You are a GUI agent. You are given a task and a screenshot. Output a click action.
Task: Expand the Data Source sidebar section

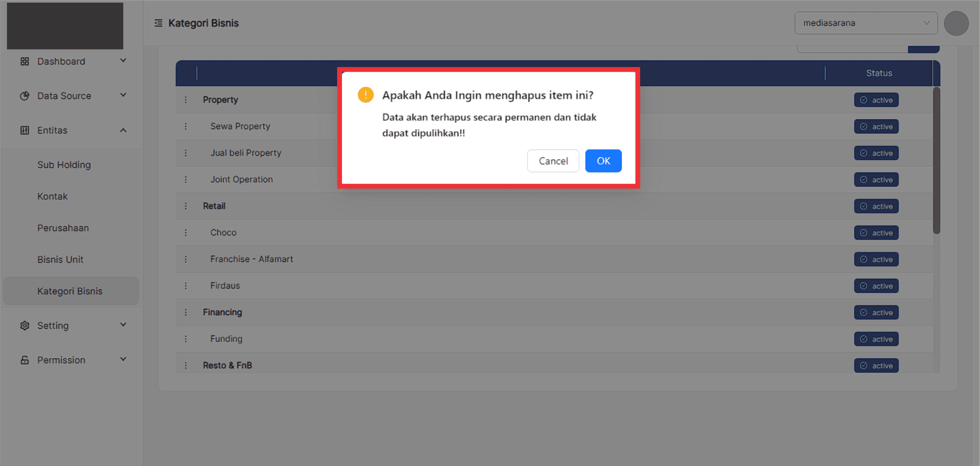[x=123, y=95]
